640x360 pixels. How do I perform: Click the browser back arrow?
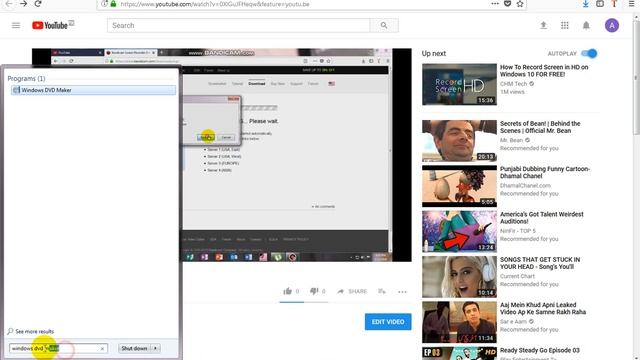(9, 4)
